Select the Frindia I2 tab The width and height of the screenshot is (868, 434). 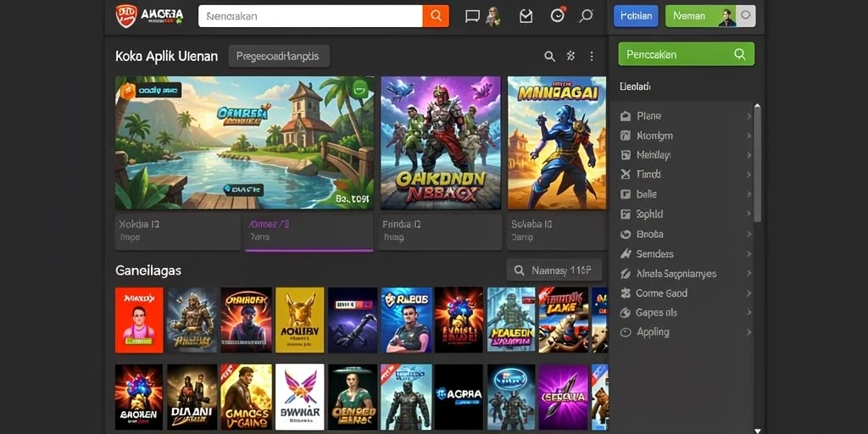coord(440,231)
